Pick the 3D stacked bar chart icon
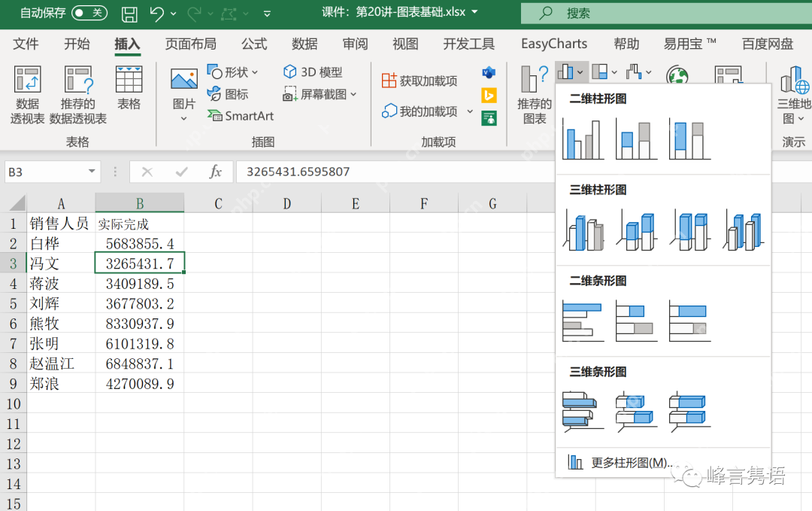This screenshot has height=511, width=812. pyautogui.click(x=637, y=412)
